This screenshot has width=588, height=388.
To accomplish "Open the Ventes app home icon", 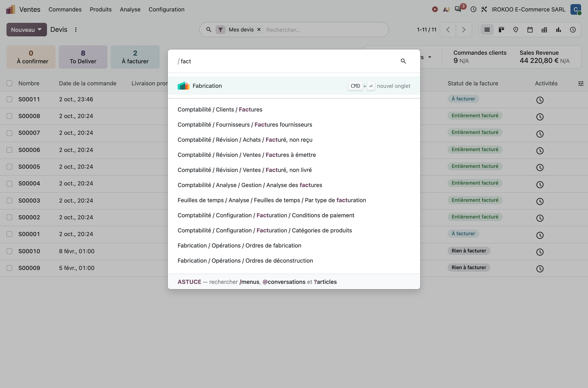I will tap(11, 9).
